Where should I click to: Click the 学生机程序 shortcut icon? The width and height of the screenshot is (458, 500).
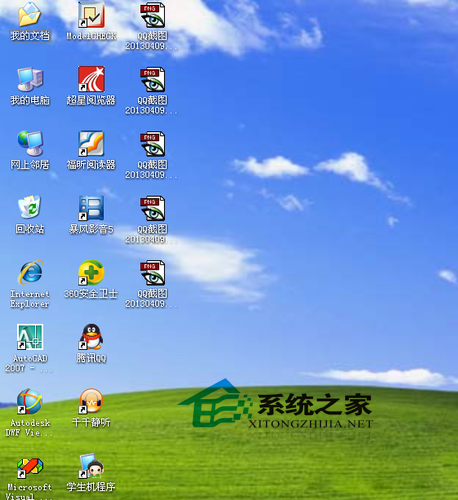tap(91, 466)
